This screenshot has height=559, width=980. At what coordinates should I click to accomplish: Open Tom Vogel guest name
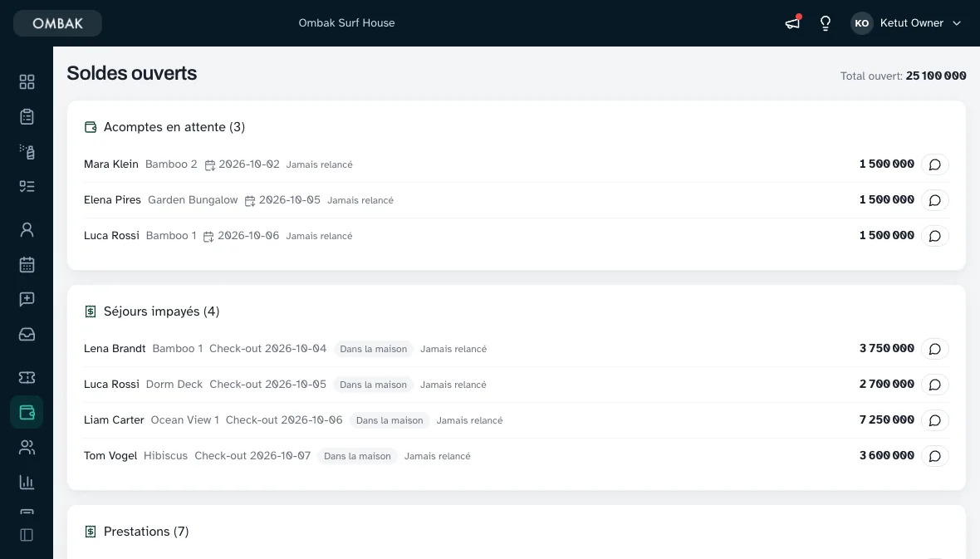[110, 455]
